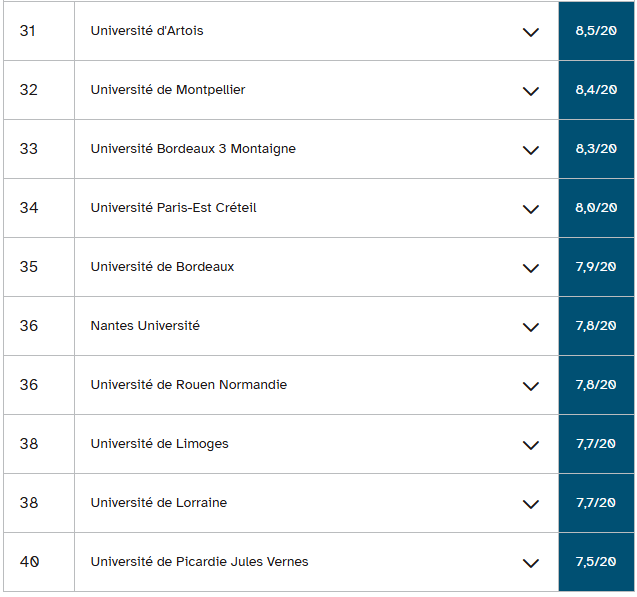Click the Université d'Artois name
Screen dimensions: 637x597
[x=147, y=31]
